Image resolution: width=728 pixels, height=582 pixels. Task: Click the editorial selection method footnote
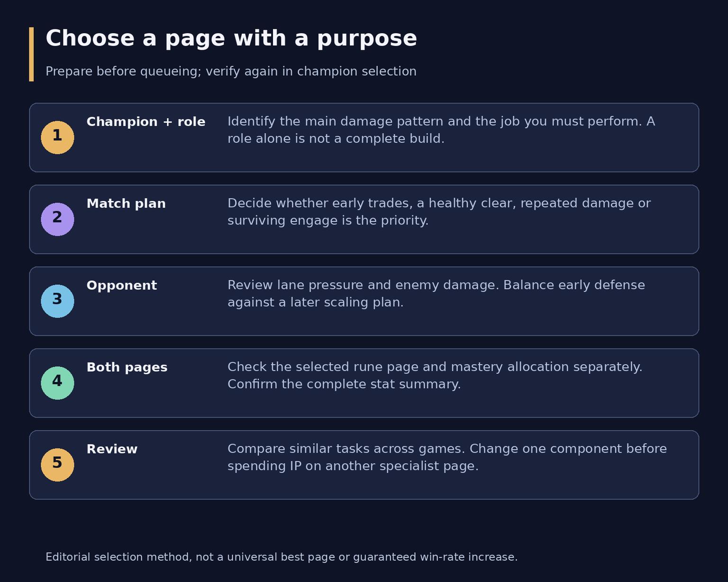pyautogui.click(x=282, y=557)
